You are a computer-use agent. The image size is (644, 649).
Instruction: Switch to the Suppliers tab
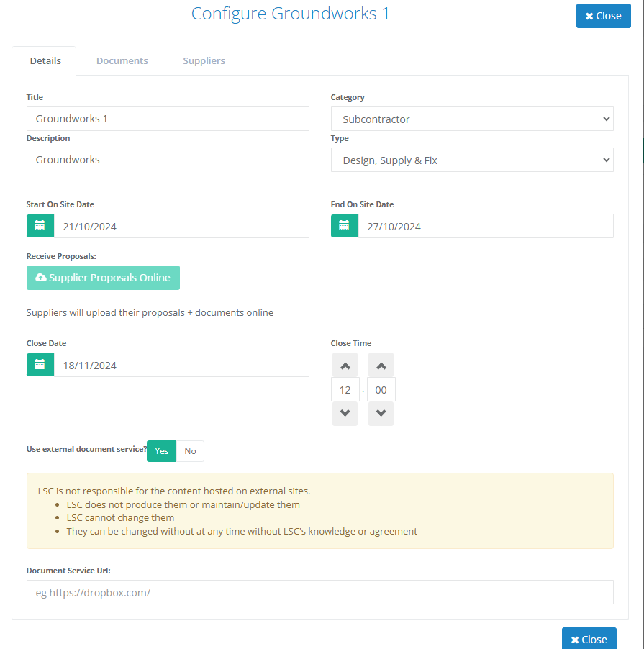(204, 61)
